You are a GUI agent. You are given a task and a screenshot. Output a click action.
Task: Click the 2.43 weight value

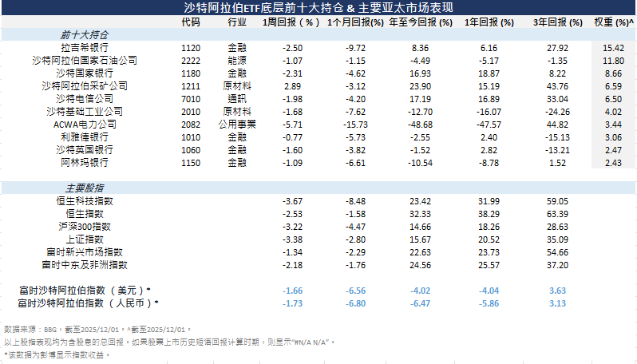(613, 163)
